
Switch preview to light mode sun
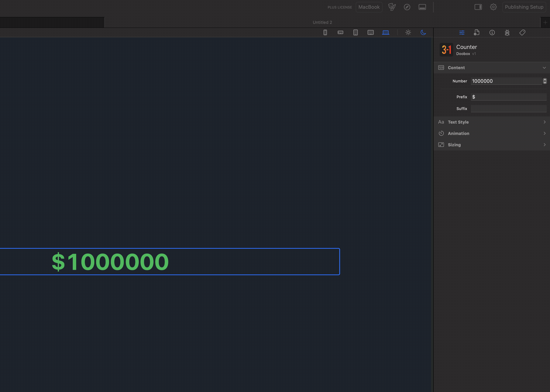point(408,32)
